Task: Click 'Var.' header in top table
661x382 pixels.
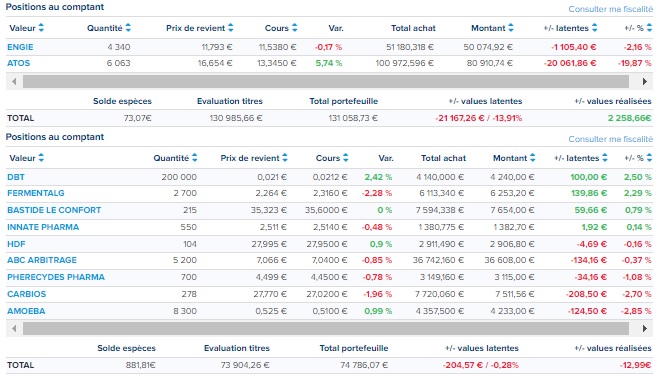Action: [336, 28]
